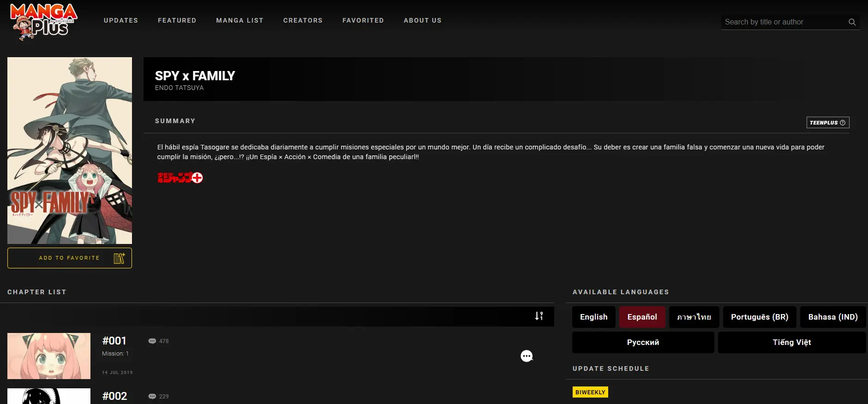Select Español language
Image resolution: width=868 pixels, height=404 pixels.
point(642,317)
